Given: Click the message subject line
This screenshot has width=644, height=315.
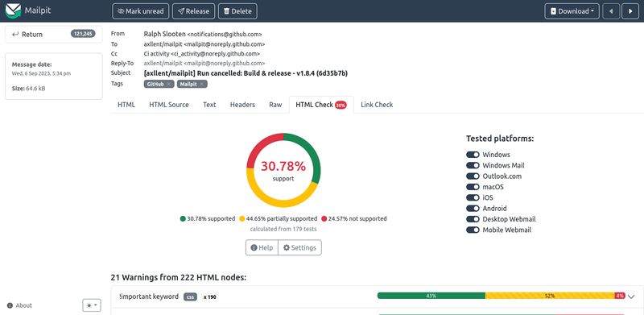Looking at the screenshot, I should point(246,73).
